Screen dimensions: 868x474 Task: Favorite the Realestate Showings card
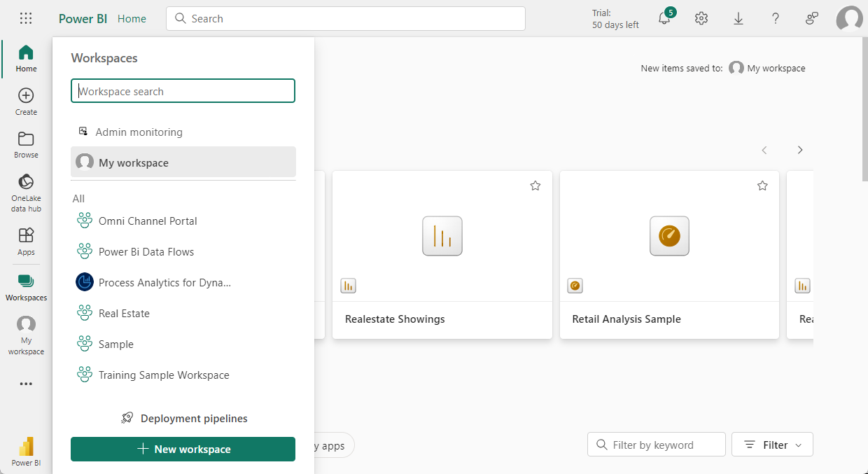535,186
